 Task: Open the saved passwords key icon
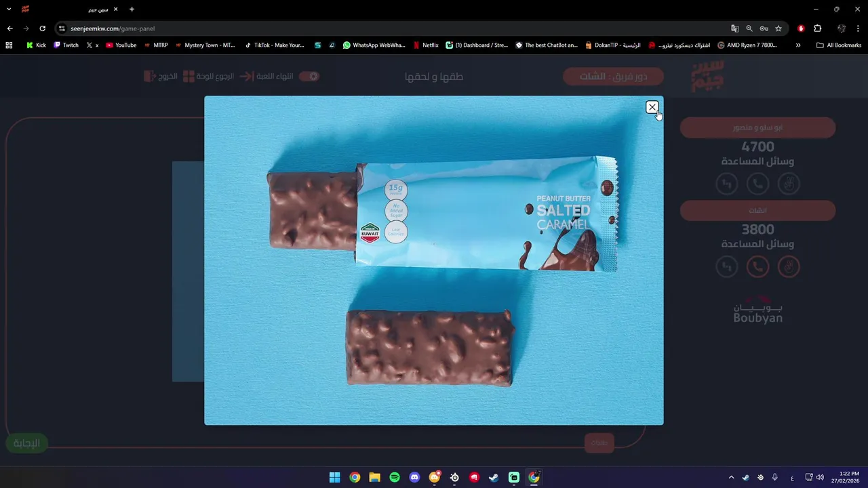coord(764,28)
